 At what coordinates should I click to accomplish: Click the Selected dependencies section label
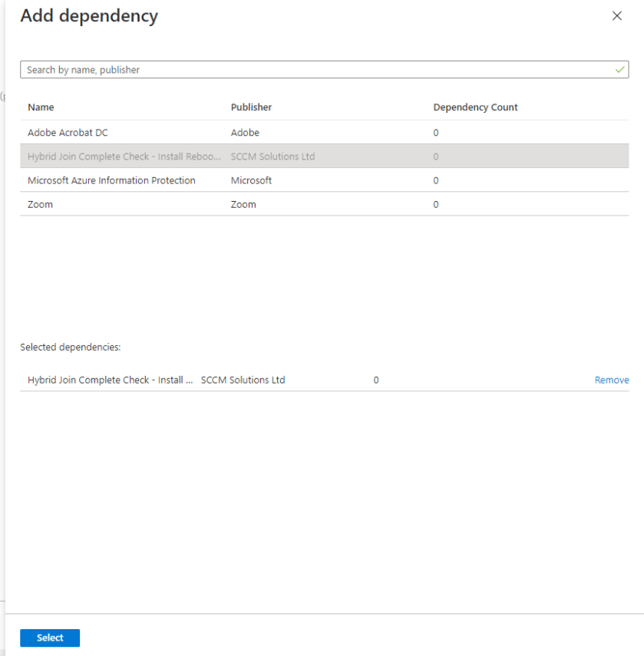[62, 347]
